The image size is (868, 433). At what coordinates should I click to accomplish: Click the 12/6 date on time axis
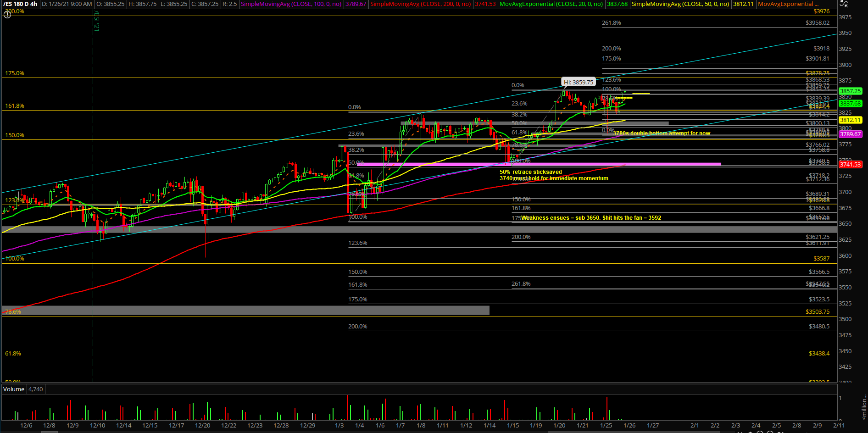coord(26,426)
